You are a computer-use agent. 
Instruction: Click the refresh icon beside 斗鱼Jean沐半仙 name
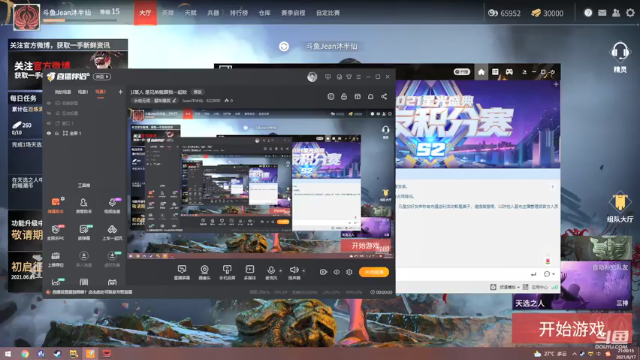[284, 47]
